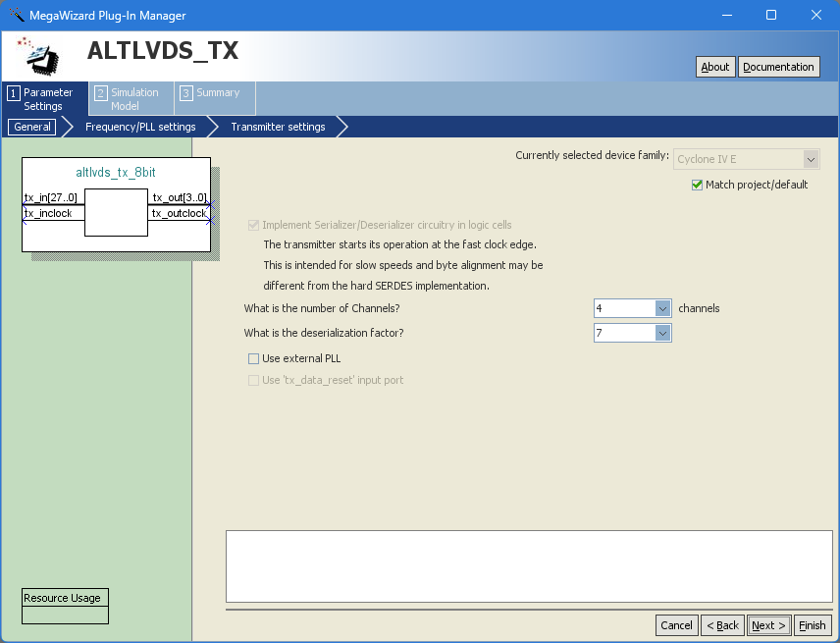Viewport: 840px width, 643px height.
Task: Click 'The transmitter starts its operation' text
Action: point(400,244)
